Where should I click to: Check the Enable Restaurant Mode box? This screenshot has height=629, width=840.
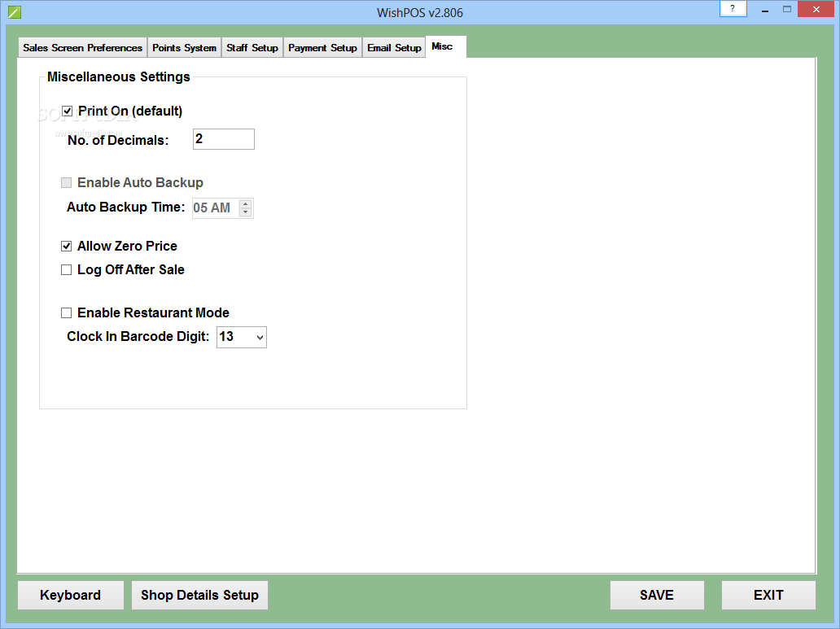pos(67,312)
